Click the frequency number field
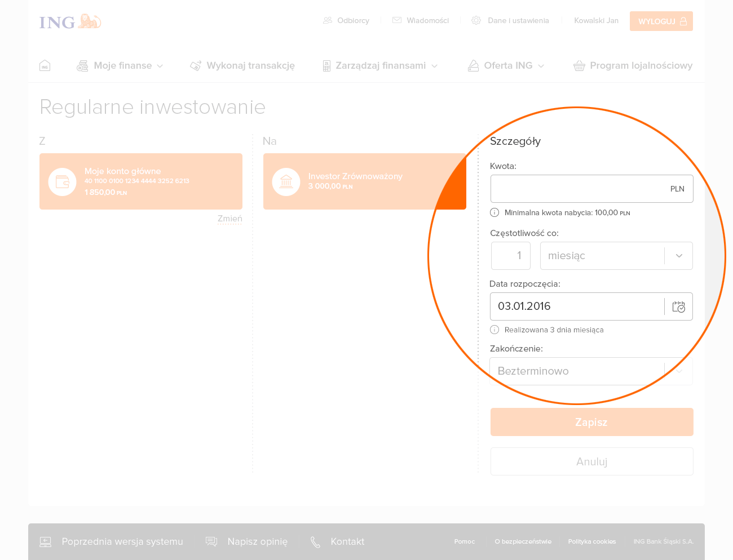 510,256
